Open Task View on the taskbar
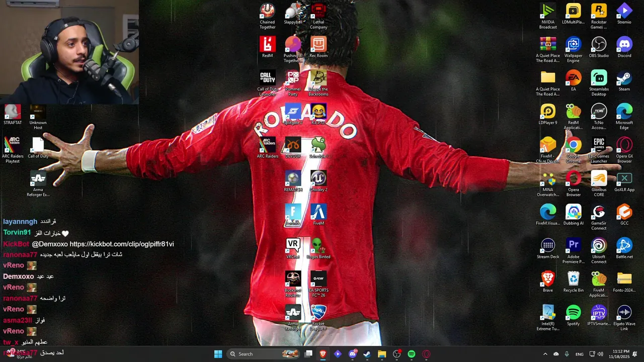Screen dimensions: 644x362 (308, 354)
